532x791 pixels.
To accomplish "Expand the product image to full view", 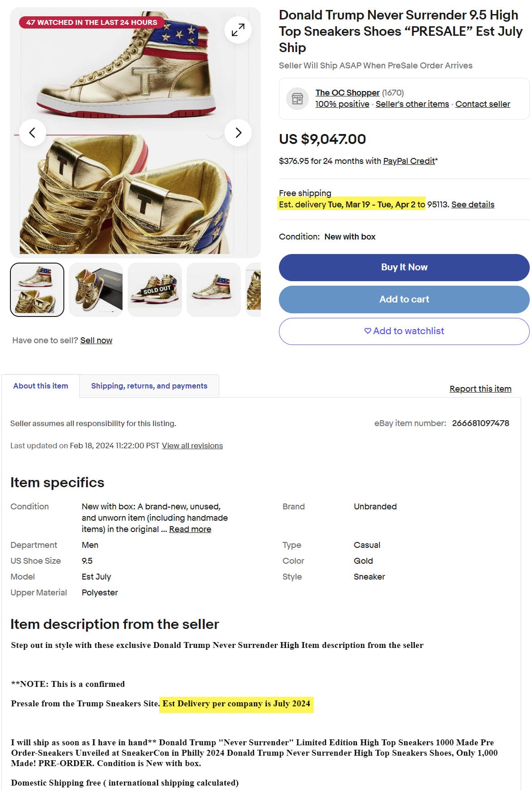I will pyautogui.click(x=238, y=30).
